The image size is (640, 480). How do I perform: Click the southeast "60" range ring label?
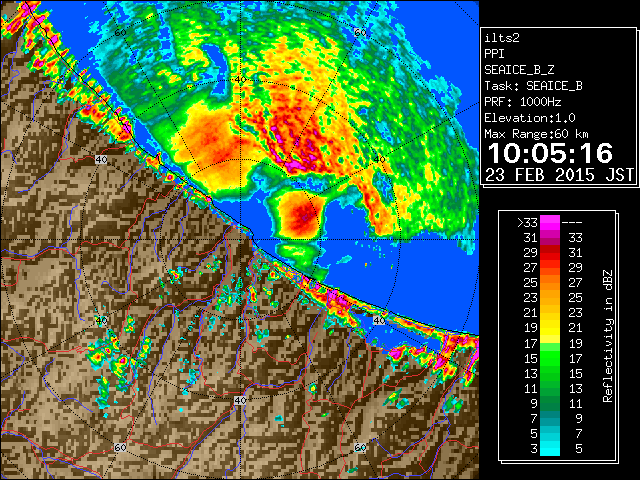click(x=360, y=448)
